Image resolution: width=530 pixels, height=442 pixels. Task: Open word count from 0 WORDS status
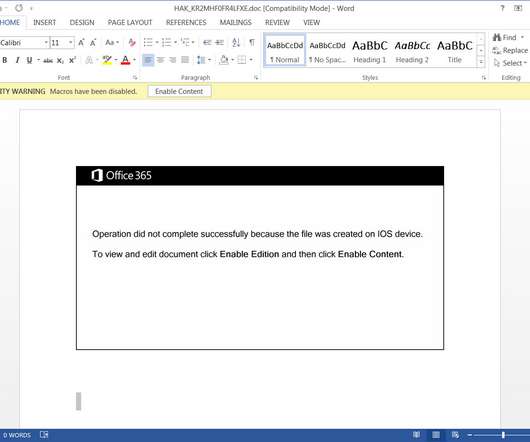(17, 435)
